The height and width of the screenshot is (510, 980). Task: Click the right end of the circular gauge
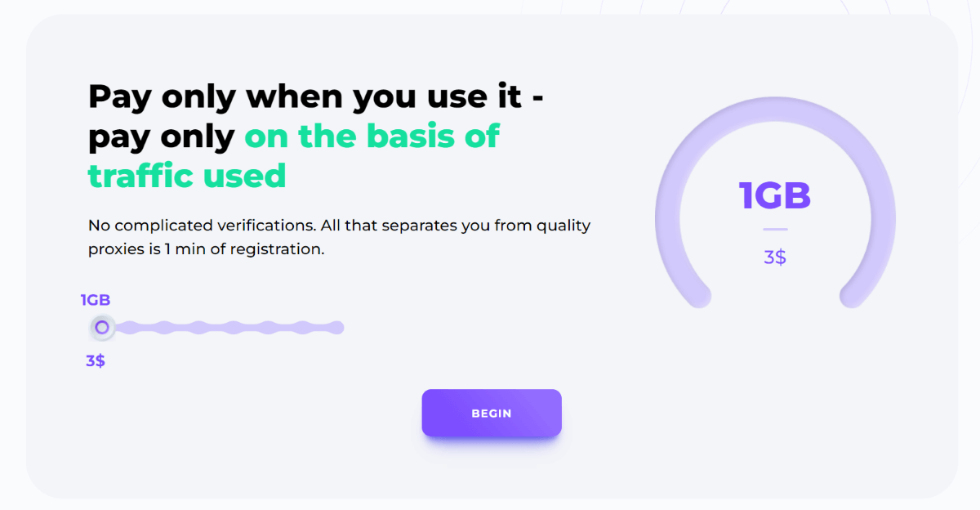[853, 295]
